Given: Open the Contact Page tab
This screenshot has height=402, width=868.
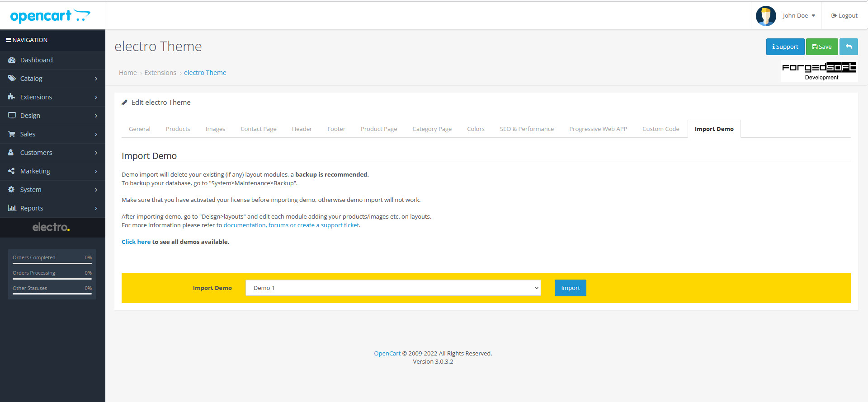Looking at the screenshot, I should [x=259, y=129].
